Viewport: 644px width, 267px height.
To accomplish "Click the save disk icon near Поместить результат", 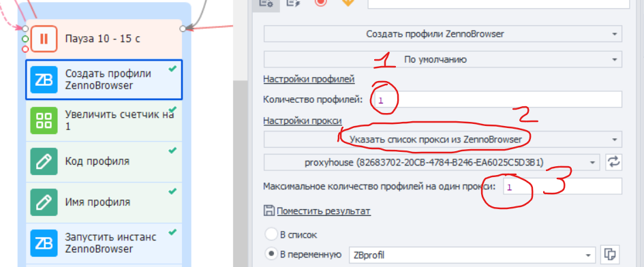I will [269, 210].
